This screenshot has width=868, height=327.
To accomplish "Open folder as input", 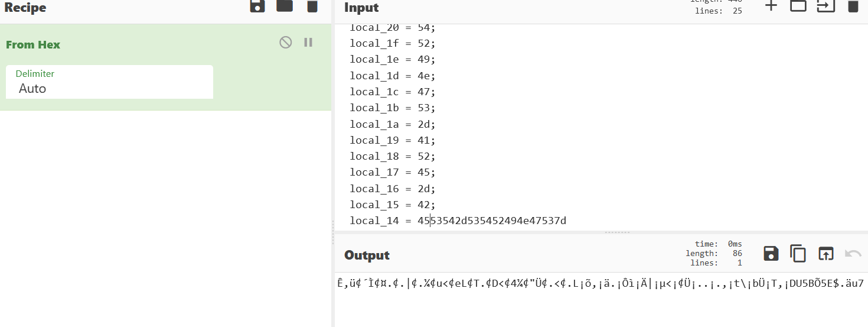I will (x=798, y=6).
